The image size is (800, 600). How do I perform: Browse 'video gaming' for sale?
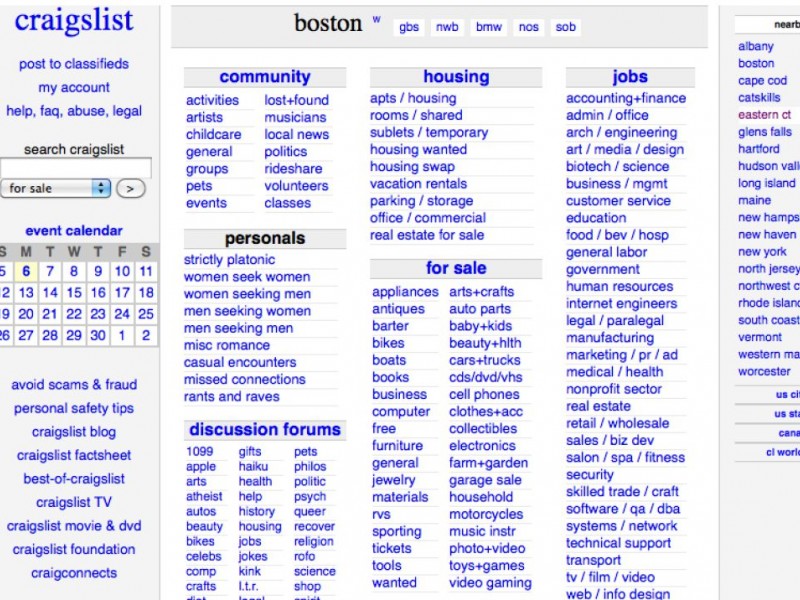(490, 583)
